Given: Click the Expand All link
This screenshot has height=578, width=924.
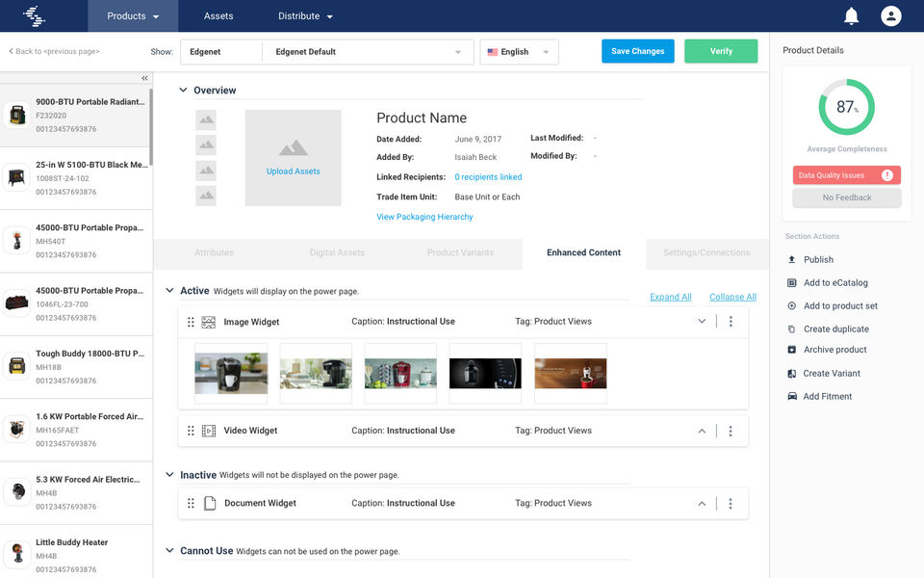Looking at the screenshot, I should (671, 297).
